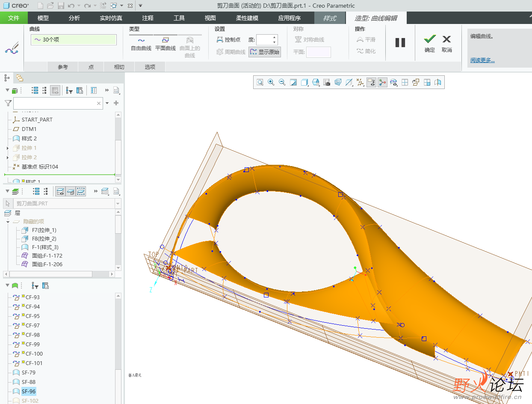Open the layer tree dropdown arrow beside layers icon
This screenshot has height=404, width=532.
tap(7, 191)
